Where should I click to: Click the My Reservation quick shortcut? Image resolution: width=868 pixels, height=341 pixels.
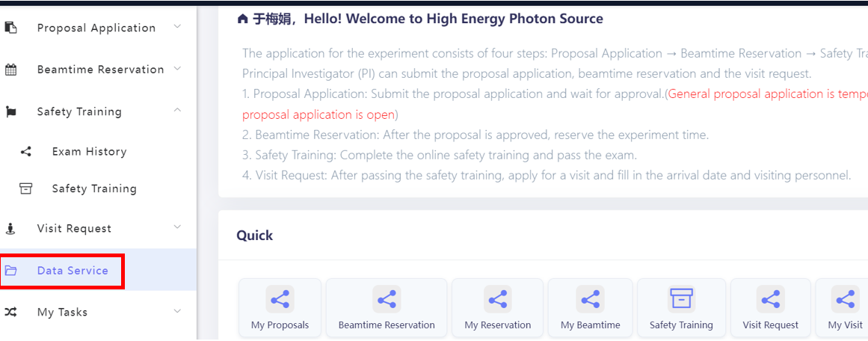click(497, 307)
